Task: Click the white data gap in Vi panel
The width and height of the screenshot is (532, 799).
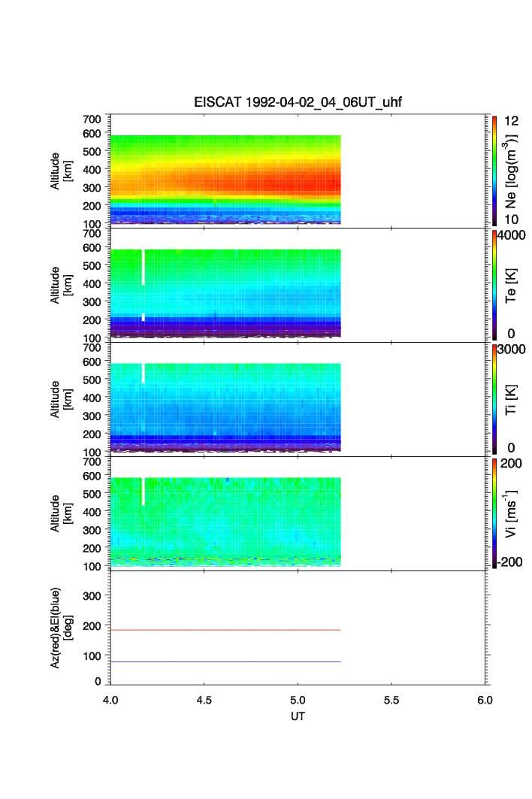Action: [144, 492]
